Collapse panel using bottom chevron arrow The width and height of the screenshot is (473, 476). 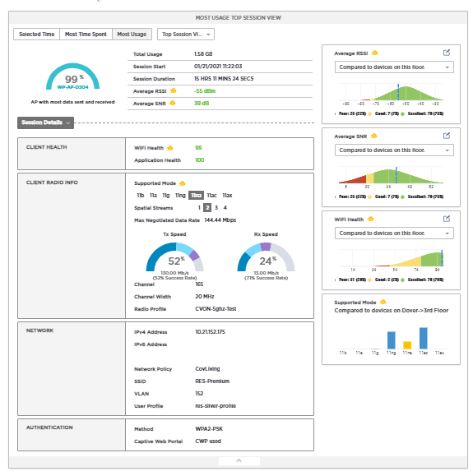coord(239,460)
